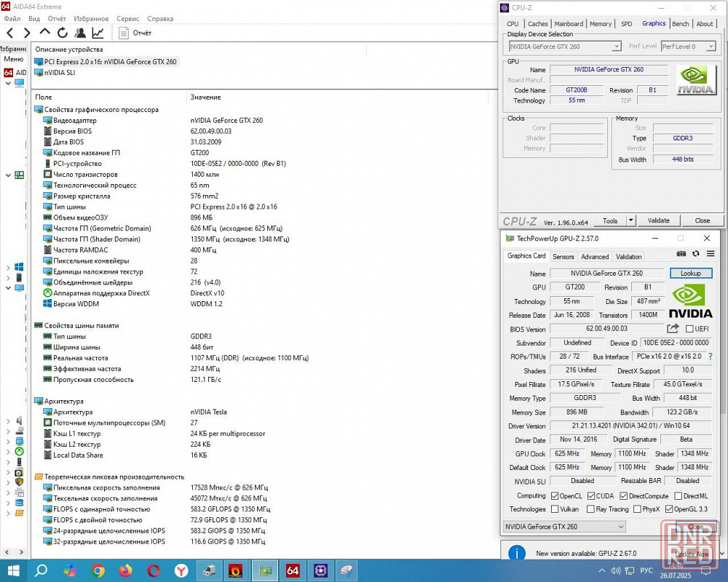Open Perf Level dropdown in CPU-Z
This screenshot has width=728, height=582.
(688, 47)
